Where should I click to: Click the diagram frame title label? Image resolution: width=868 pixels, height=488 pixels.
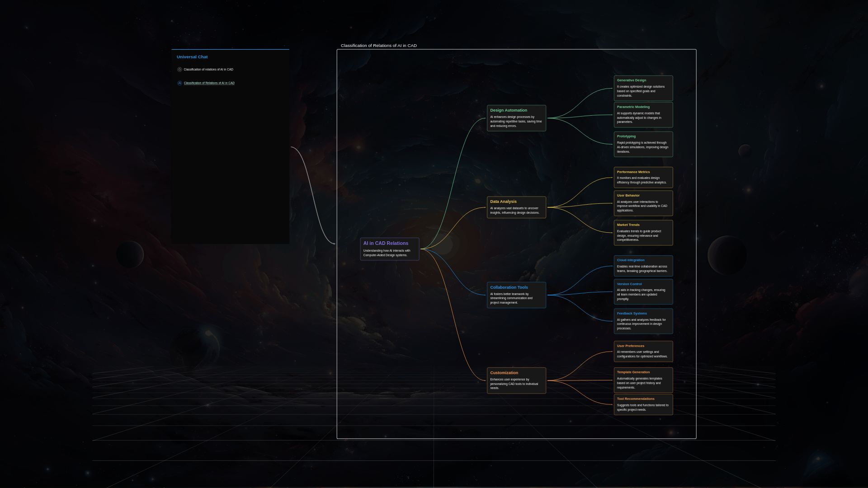(x=378, y=46)
